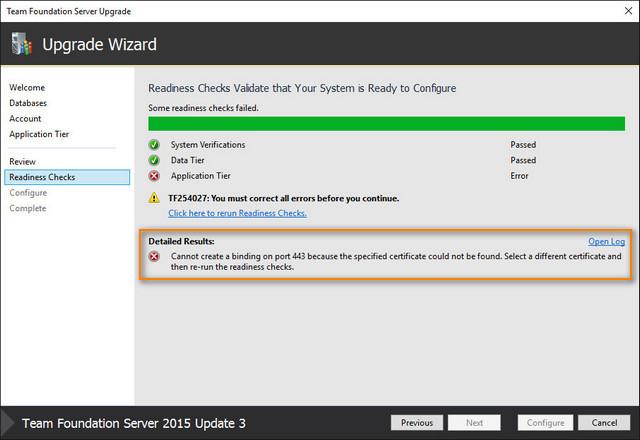This screenshot has height=440, width=640.
Task: Open the Databases wizard page
Action: click(28, 103)
